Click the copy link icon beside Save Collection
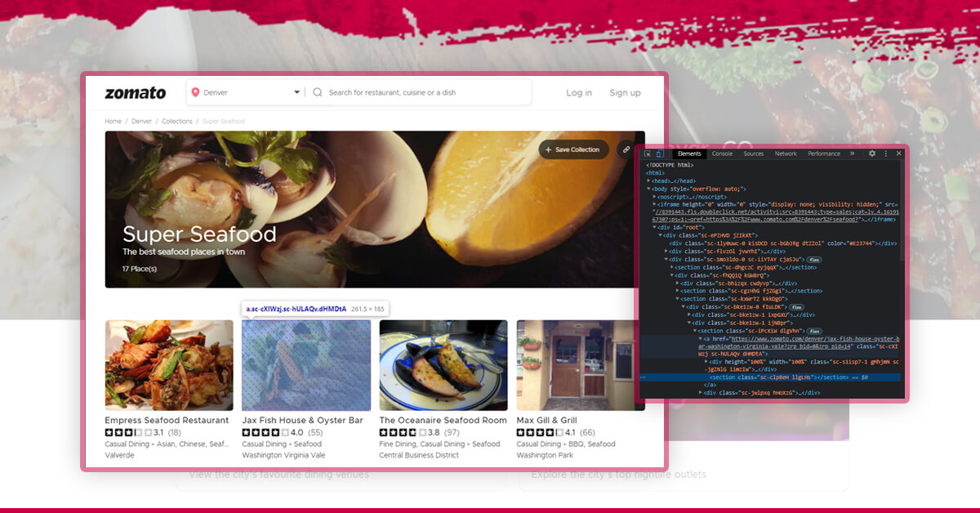Screen dimensions: 980x513 (626, 149)
